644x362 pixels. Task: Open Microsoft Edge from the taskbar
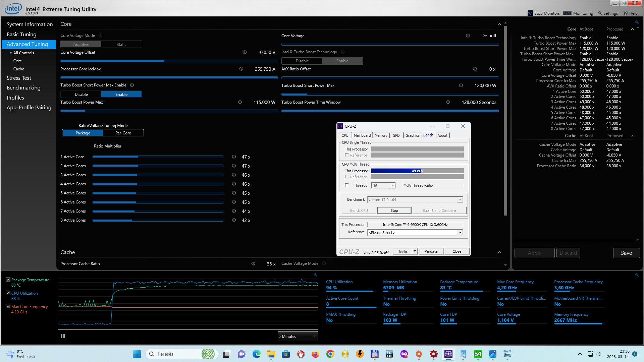pos(256,354)
